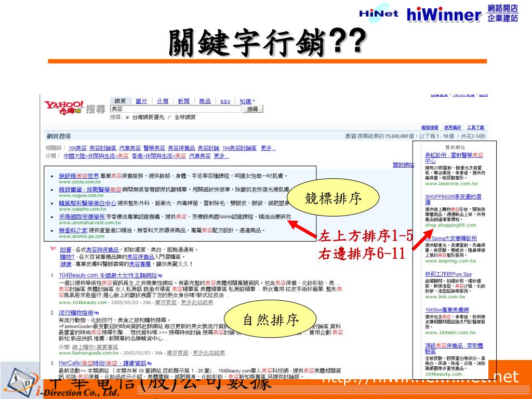The height and width of the screenshot is (399, 532).
Task: Switch to the 知識+ search tab
Action: 247,101
